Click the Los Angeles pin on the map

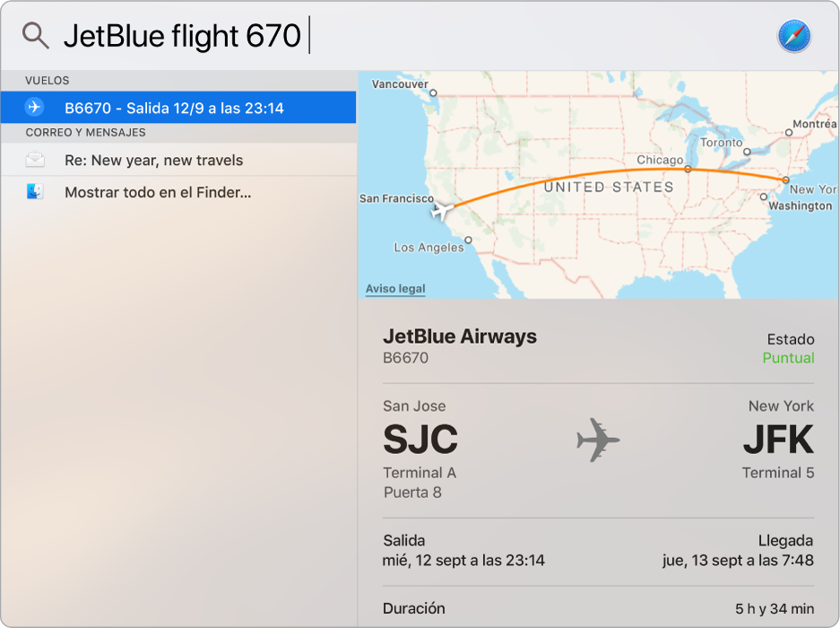pos(467,240)
